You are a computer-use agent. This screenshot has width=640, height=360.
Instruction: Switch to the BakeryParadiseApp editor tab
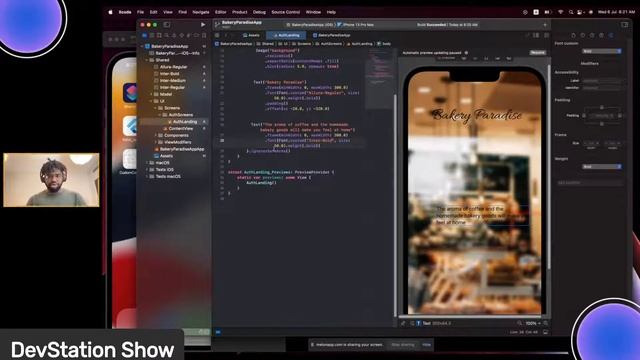coord(331,36)
